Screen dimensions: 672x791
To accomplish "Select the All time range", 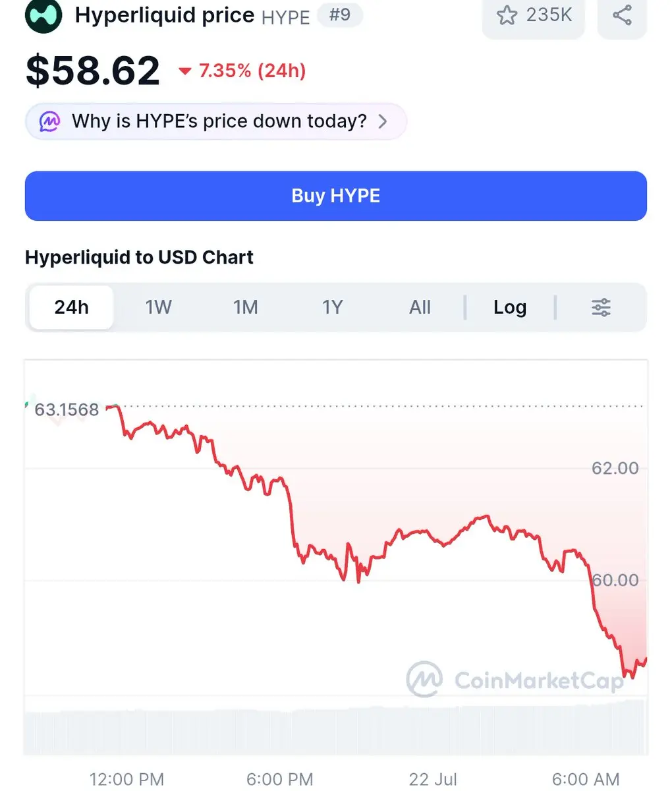I will (x=420, y=307).
